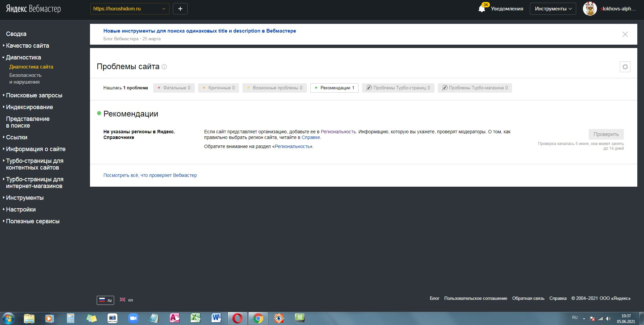The height and width of the screenshot is (325, 644).
Task: Open Сводка in sidebar
Action: [16, 34]
